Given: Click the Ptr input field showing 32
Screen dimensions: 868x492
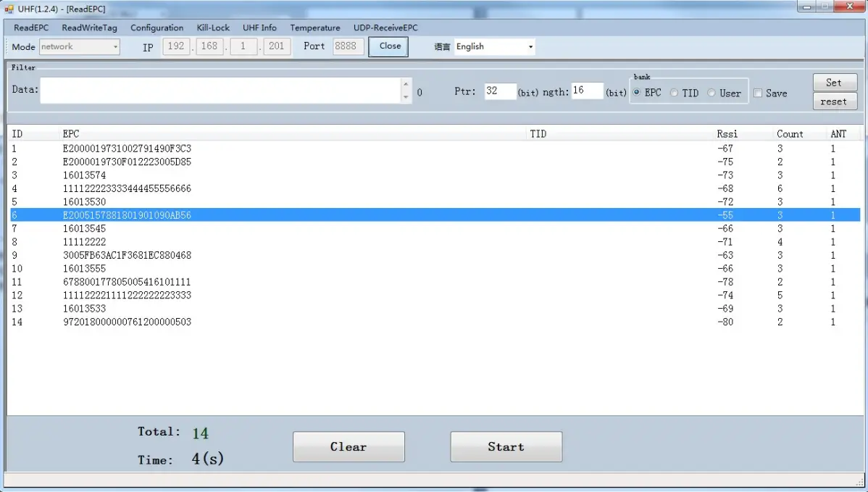Looking at the screenshot, I should (x=500, y=91).
